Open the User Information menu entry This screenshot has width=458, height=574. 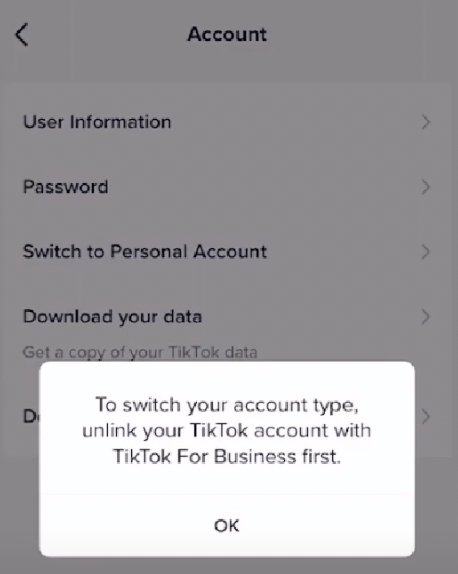tap(229, 122)
